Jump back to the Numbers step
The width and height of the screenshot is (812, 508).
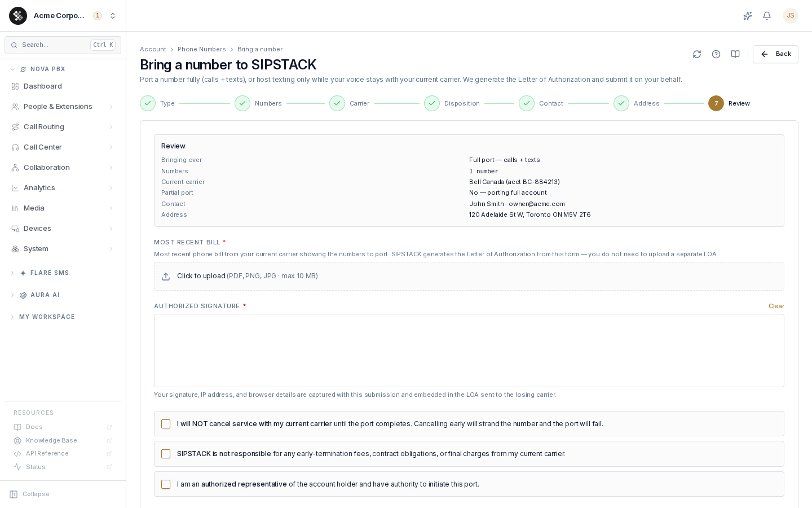click(x=259, y=103)
